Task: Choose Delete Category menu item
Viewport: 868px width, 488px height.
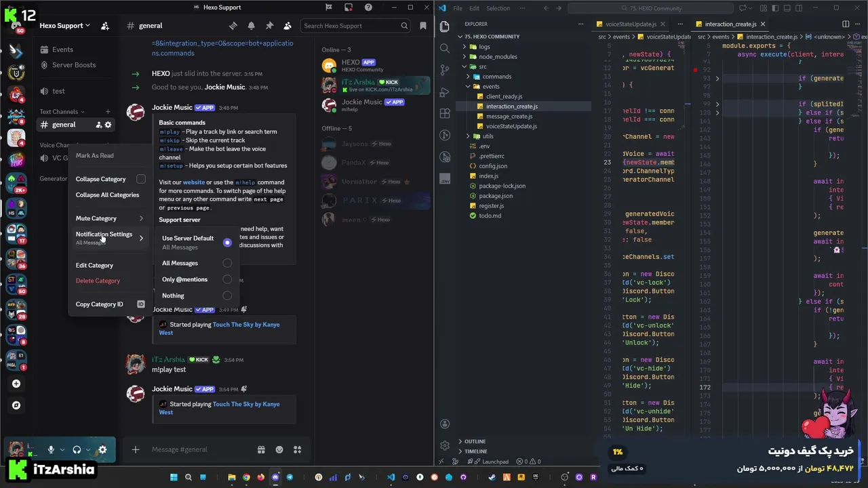Action: point(108,281)
